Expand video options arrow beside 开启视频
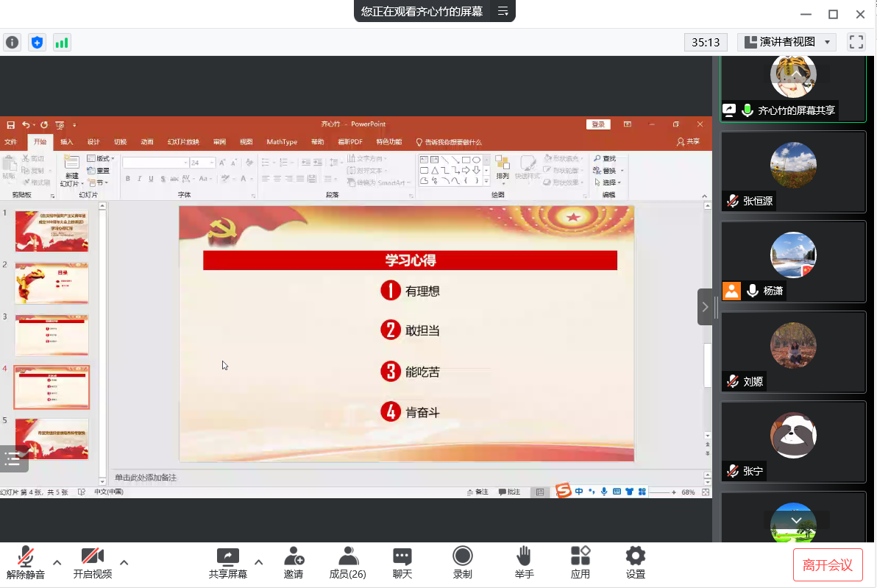877x588 pixels. [124, 562]
